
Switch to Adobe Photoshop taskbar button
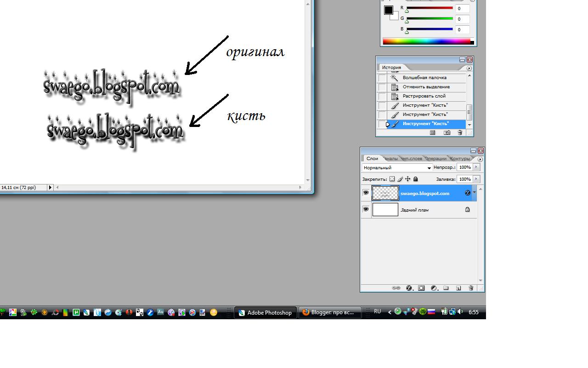tap(266, 312)
